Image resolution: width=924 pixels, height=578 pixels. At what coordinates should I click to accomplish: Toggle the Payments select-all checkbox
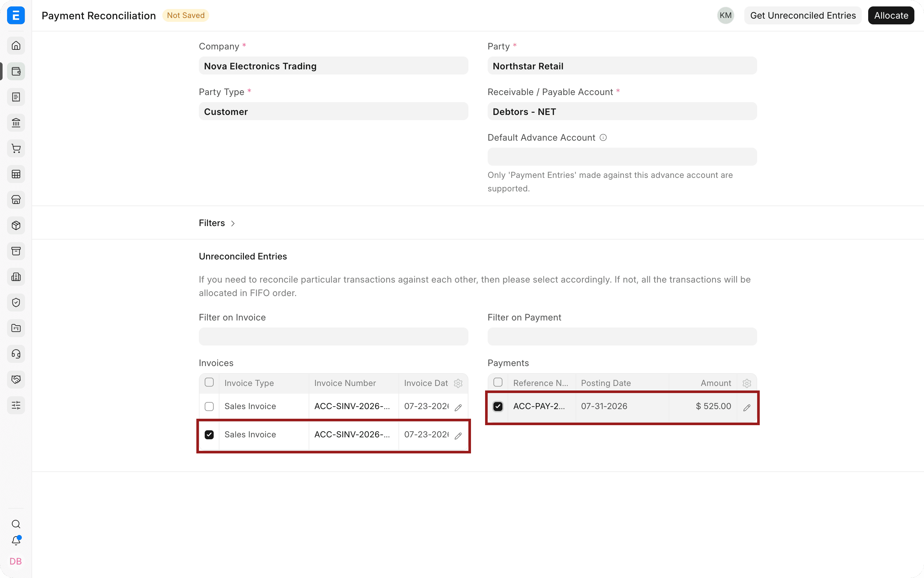point(498,382)
